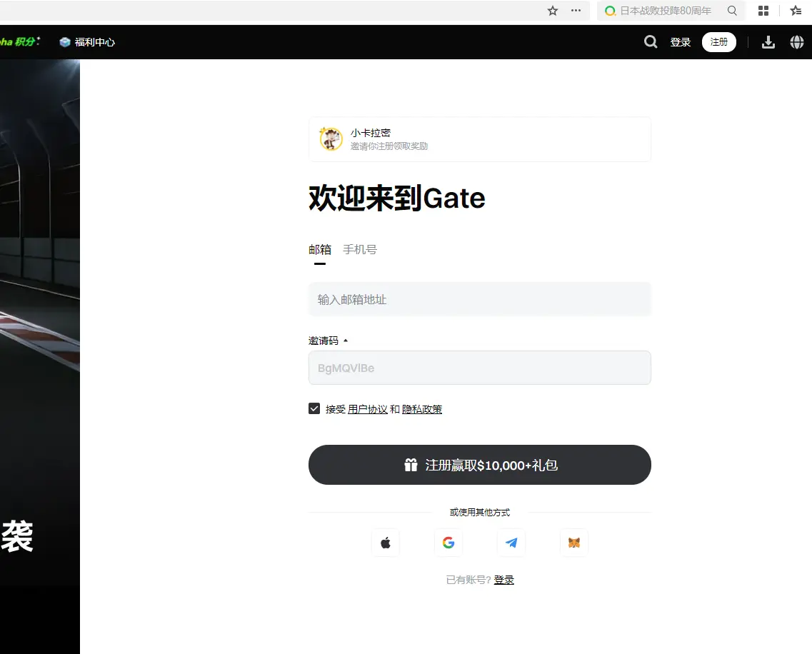This screenshot has width=812, height=654.
Task: Open the 用户协议 link
Action: (368, 409)
